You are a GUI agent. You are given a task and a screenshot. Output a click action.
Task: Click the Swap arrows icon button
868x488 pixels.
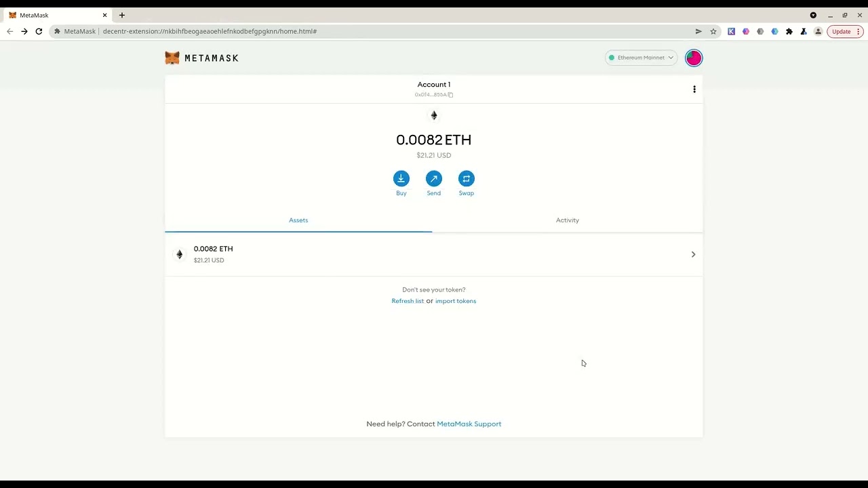467,178
